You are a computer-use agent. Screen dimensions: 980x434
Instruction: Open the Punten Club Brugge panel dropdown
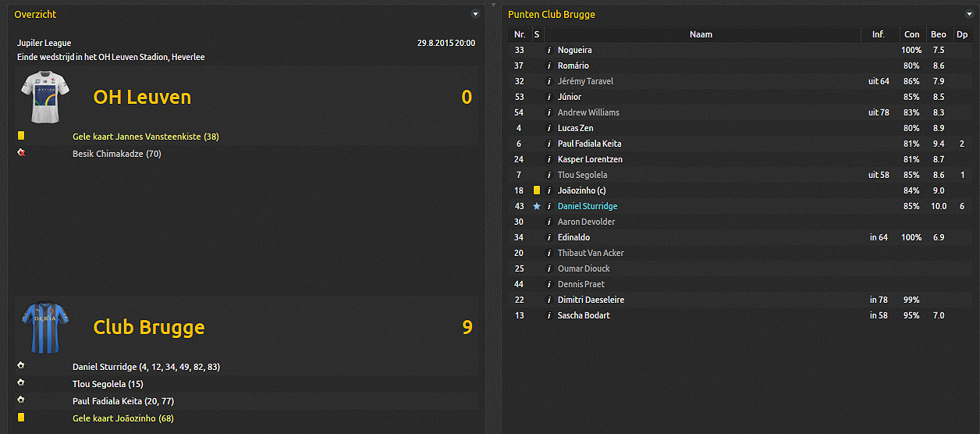tap(968, 14)
